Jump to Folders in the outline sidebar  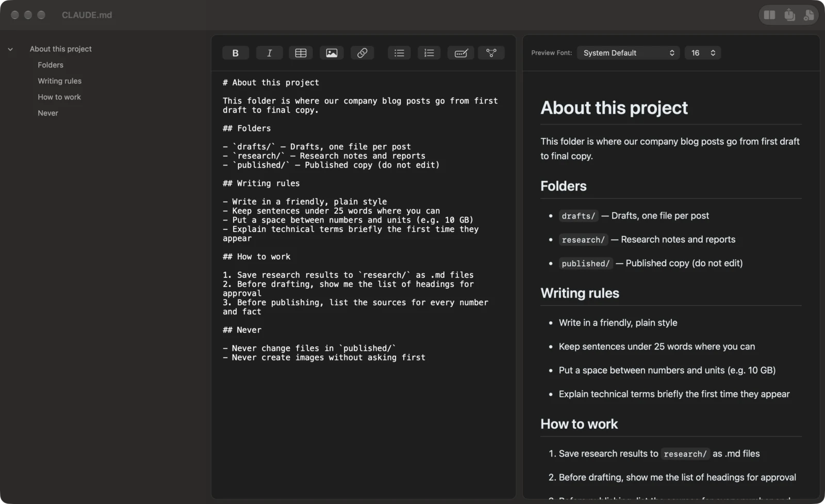[51, 65]
